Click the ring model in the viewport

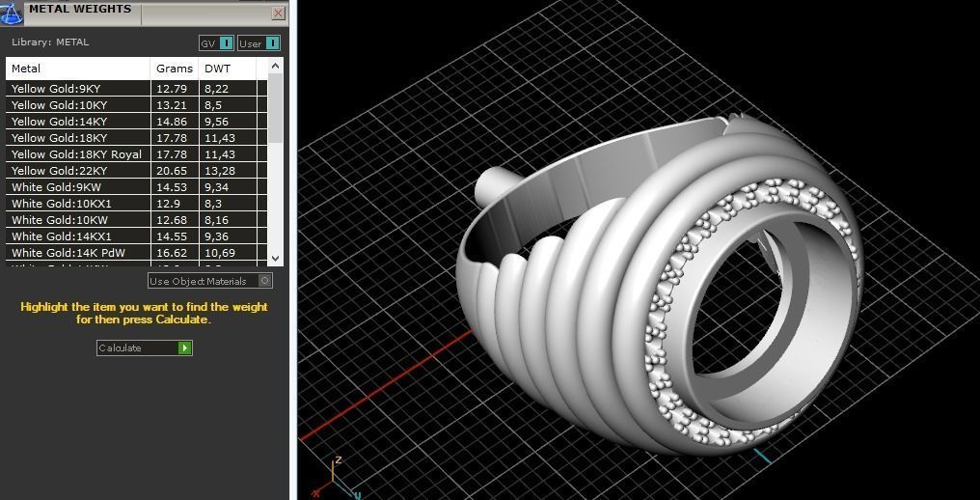(x=660, y=285)
